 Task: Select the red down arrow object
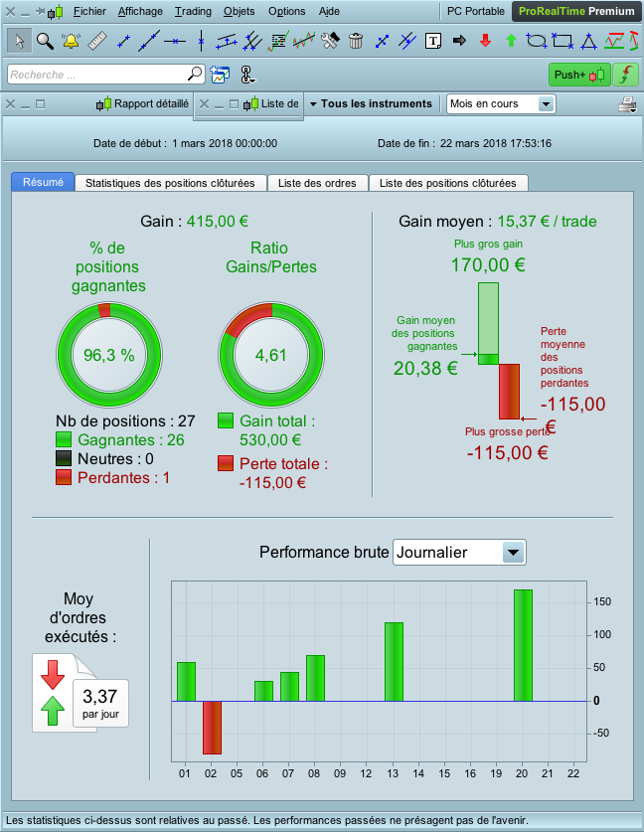485,41
